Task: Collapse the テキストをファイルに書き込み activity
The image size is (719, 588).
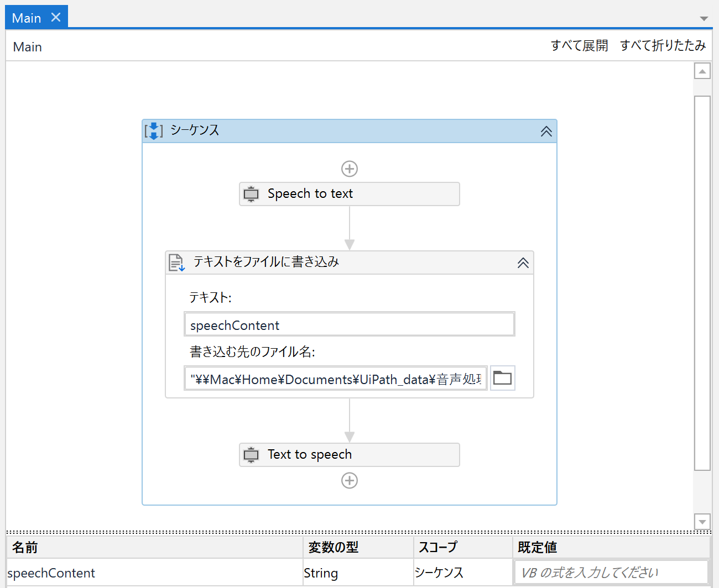Action: pyautogui.click(x=523, y=262)
